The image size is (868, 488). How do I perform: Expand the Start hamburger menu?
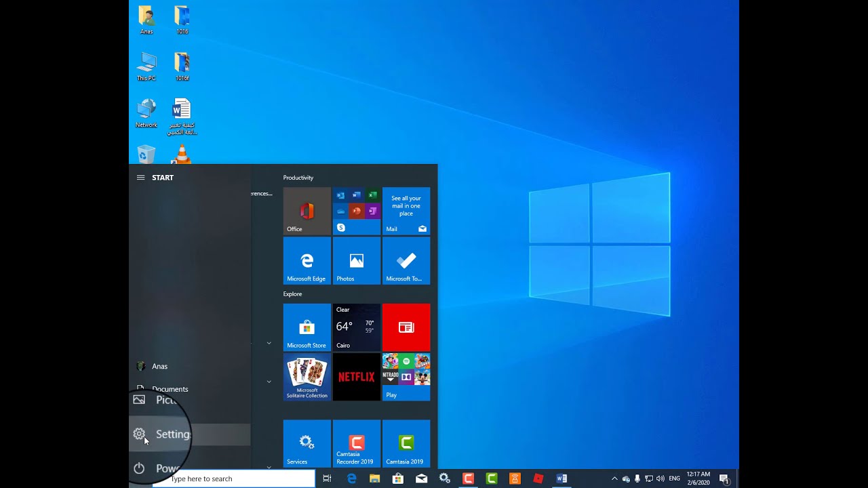tap(140, 178)
